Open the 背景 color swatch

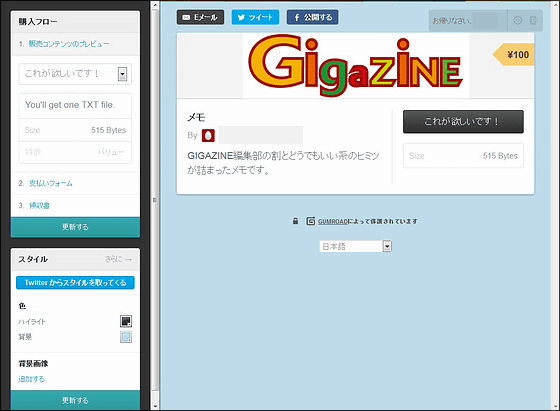(126, 337)
